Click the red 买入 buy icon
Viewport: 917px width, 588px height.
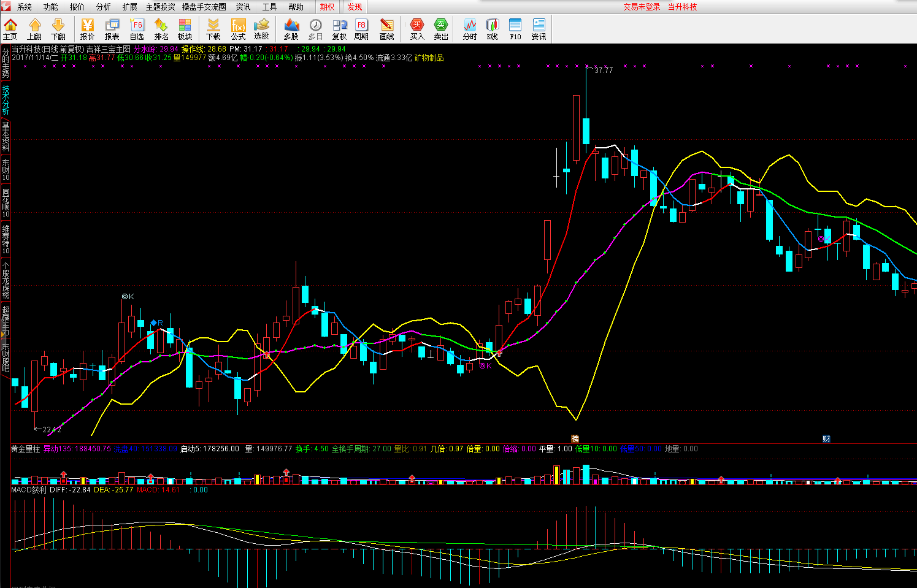[x=417, y=29]
